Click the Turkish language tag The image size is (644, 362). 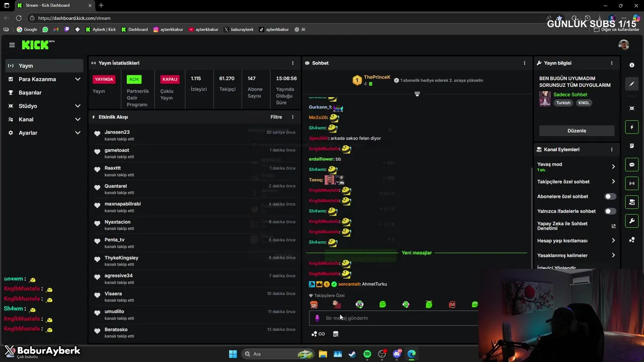(x=563, y=103)
